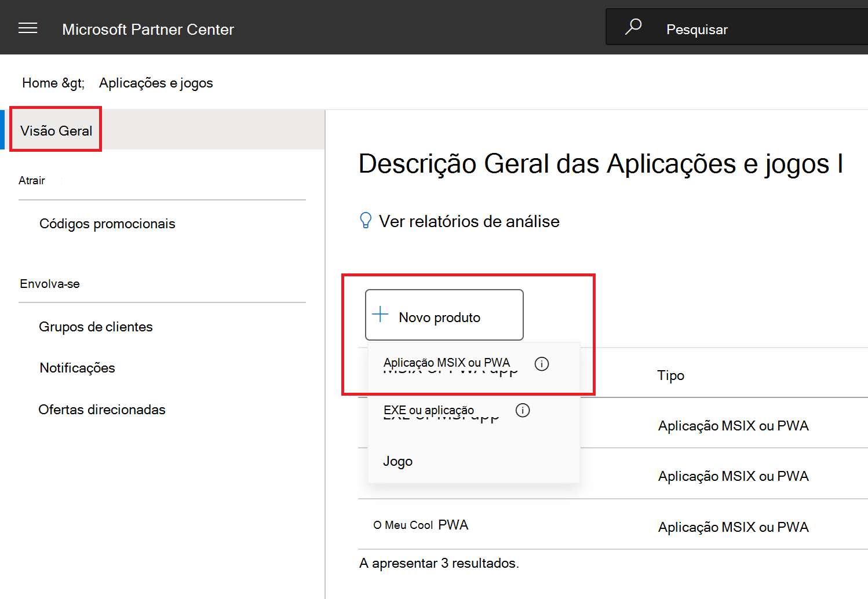Click the Tipo column header
The height and width of the screenshot is (599, 868).
point(671,375)
